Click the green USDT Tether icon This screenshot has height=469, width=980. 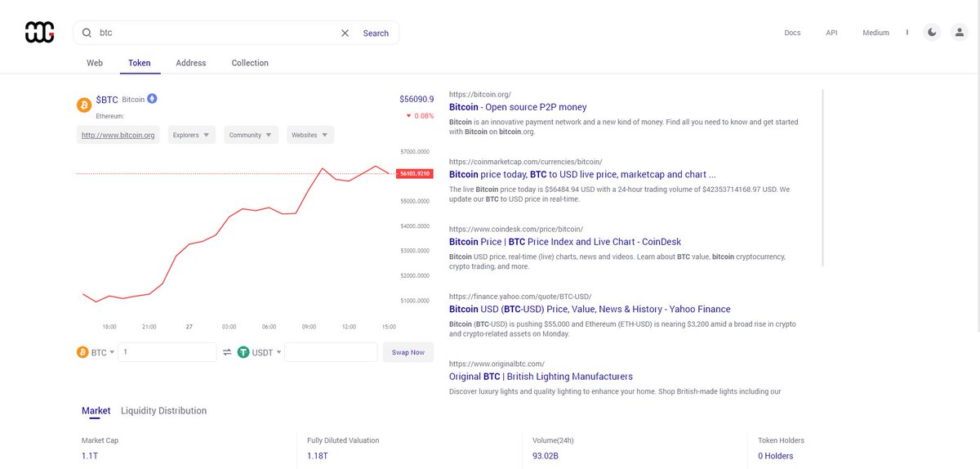coord(243,352)
